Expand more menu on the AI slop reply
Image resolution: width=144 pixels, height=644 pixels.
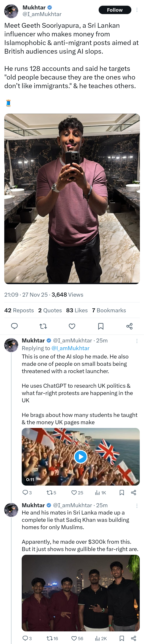137,341
